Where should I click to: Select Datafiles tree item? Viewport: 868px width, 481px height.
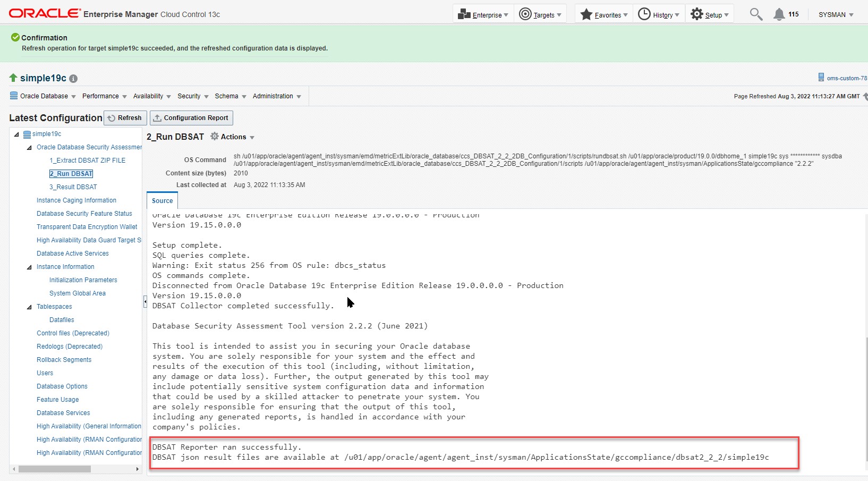pyautogui.click(x=62, y=320)
